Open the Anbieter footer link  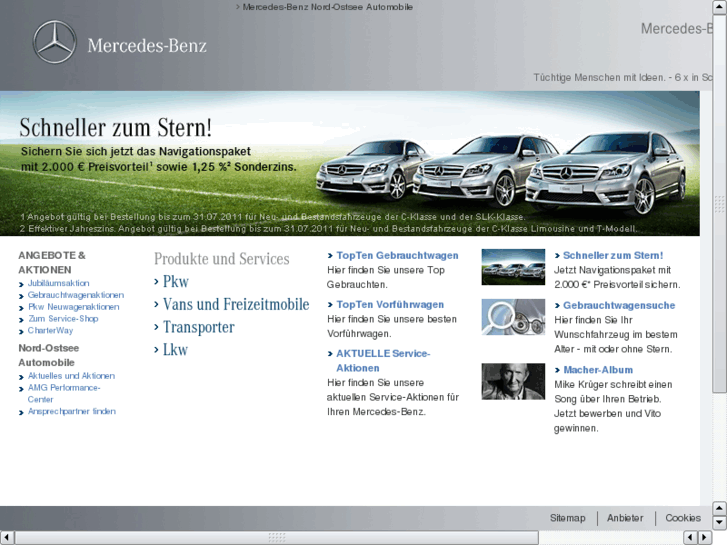click(625, 518)
